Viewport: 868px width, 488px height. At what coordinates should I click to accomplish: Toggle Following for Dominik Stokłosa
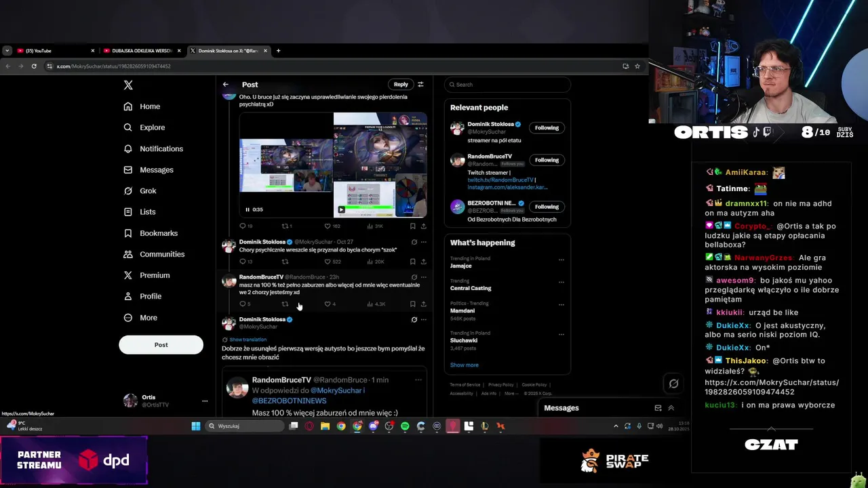coord(547,127)
